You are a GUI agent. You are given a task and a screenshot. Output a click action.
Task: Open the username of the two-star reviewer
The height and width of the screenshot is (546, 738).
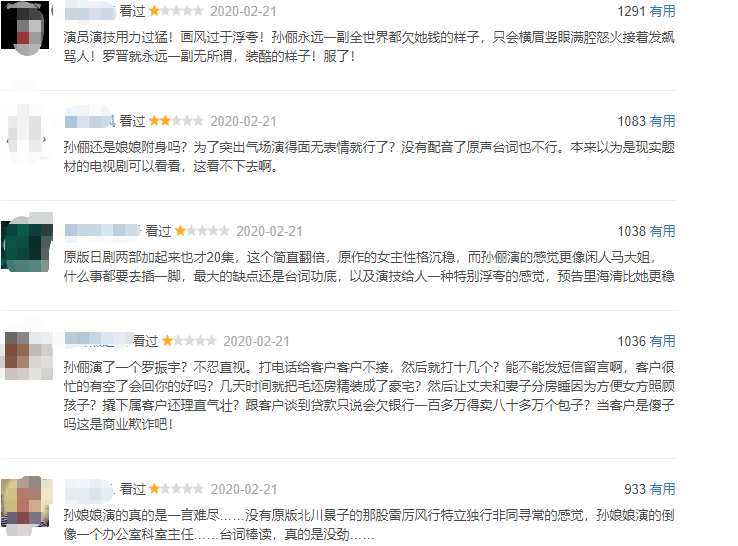(90, 121)
